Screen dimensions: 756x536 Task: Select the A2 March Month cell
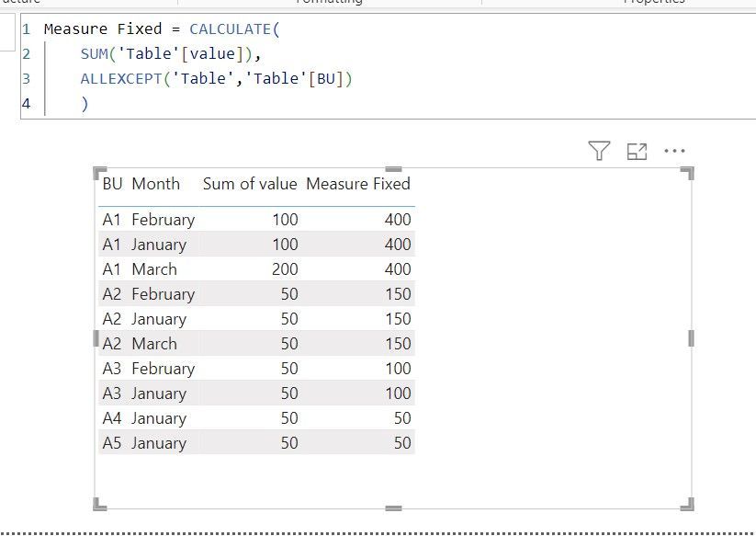point(154,344)
